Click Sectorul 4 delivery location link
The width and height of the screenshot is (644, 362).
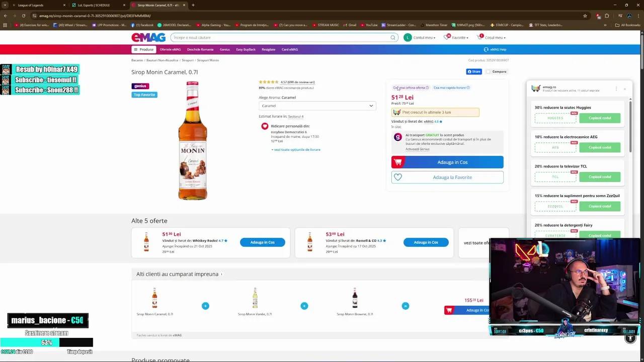(296, 117)
